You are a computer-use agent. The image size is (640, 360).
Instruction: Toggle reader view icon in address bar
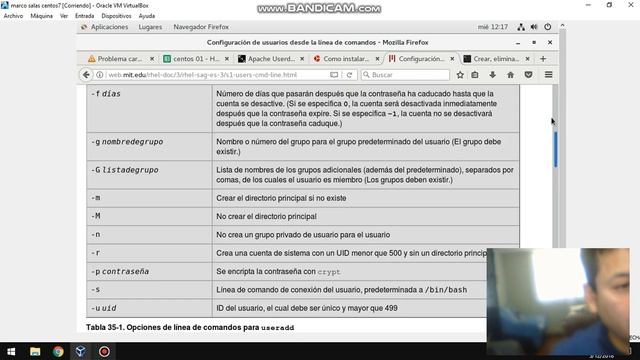click(x=334, y=75)
